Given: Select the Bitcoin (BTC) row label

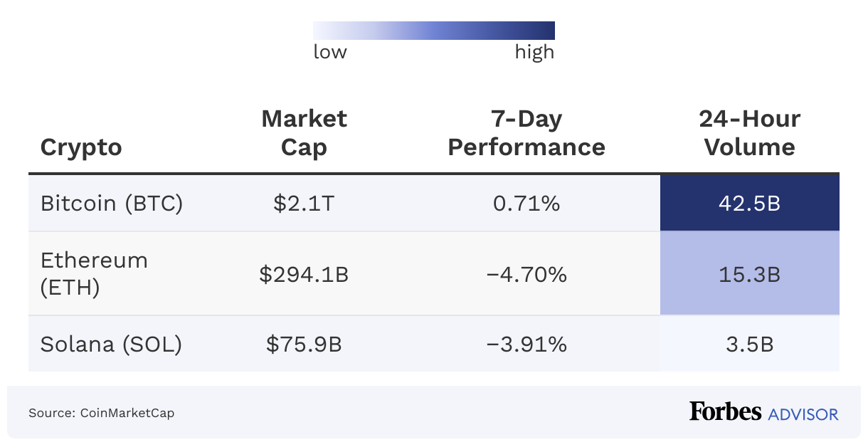Looking at the screenshot, I should (x=112, y=204).
